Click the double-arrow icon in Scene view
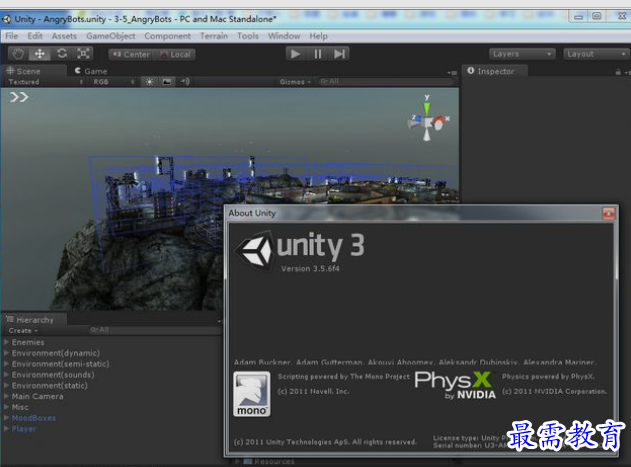 (x=19, y=97)
